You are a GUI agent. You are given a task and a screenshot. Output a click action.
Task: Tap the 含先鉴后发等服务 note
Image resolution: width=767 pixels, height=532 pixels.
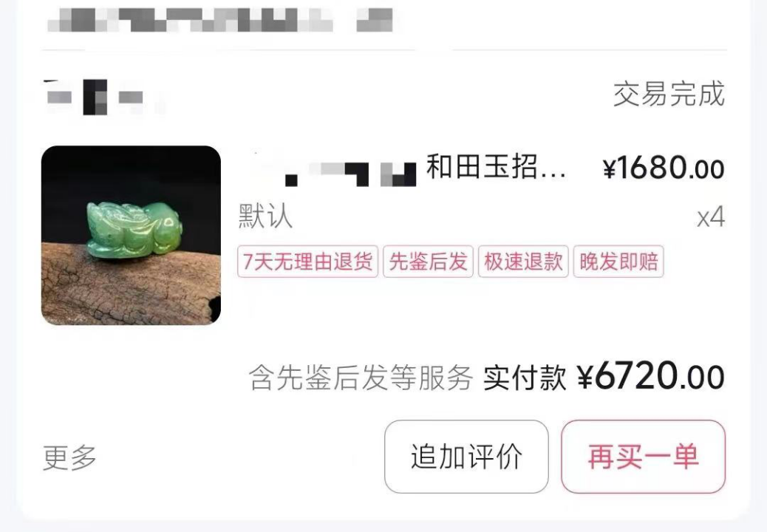point(361,378)
